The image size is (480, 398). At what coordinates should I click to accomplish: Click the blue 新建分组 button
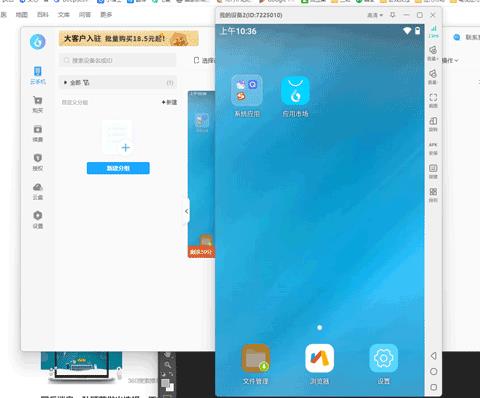pos(118,168)
